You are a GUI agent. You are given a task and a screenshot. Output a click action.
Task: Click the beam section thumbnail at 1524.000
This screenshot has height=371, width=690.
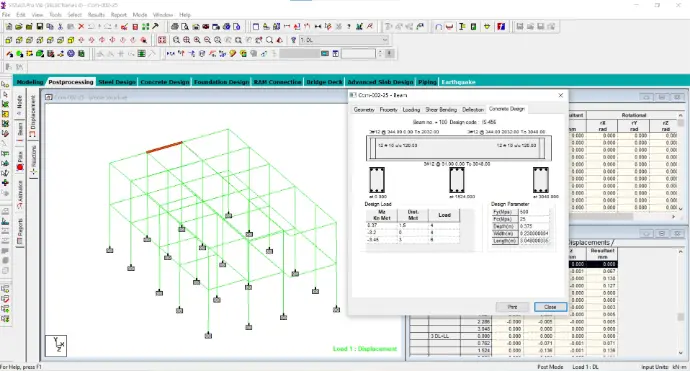pyautogui.click(x=457, y=180)
